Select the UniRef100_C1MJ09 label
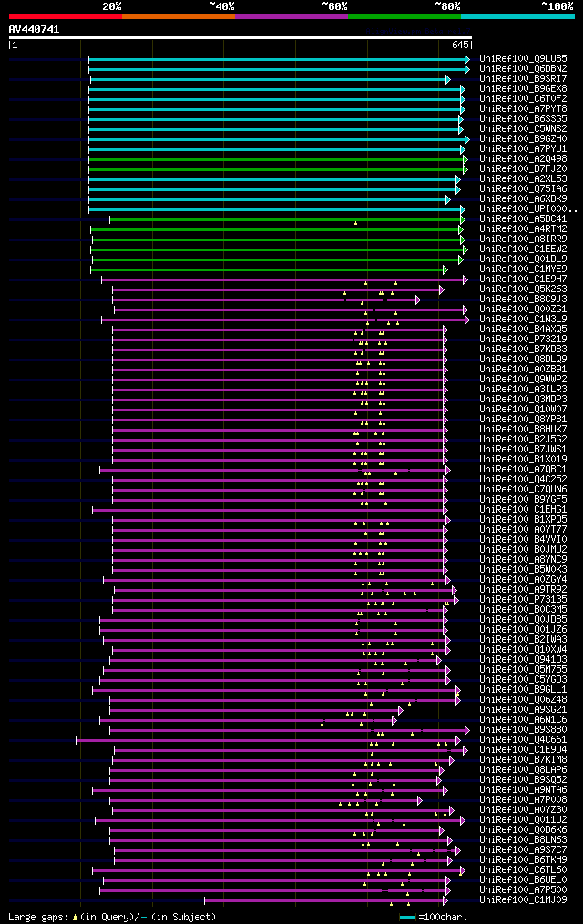Screen dimensions: 583x924 [523, 900]
